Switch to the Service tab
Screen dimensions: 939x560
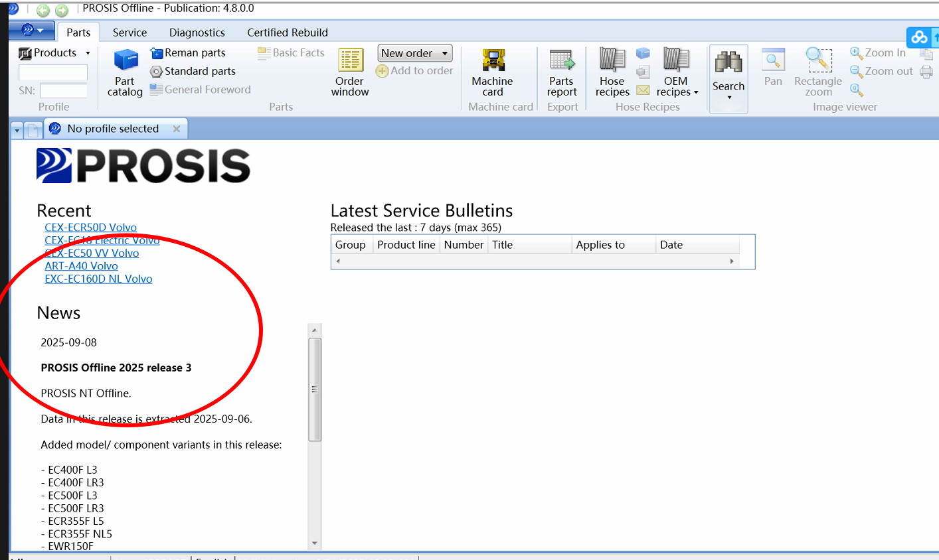coord(129,33)
